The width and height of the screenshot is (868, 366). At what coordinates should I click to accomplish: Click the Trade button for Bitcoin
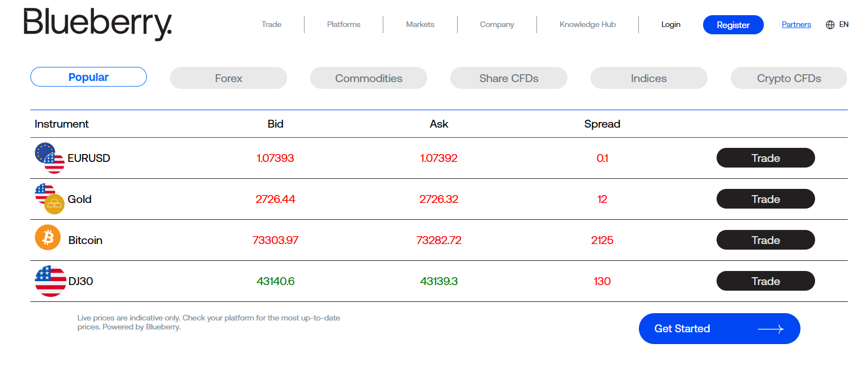pos(766,240)
